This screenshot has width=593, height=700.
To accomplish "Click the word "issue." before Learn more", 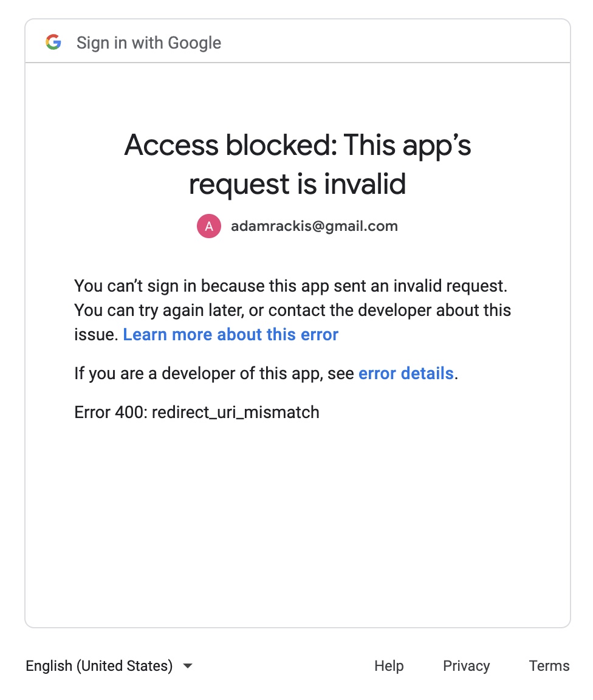I will coord(96,334).
